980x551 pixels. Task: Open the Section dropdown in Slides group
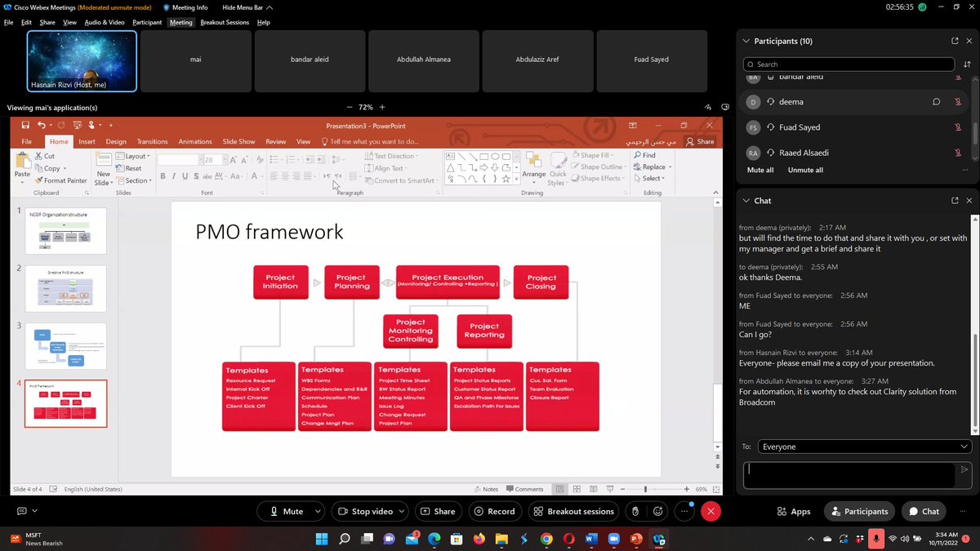pos(134,180)
